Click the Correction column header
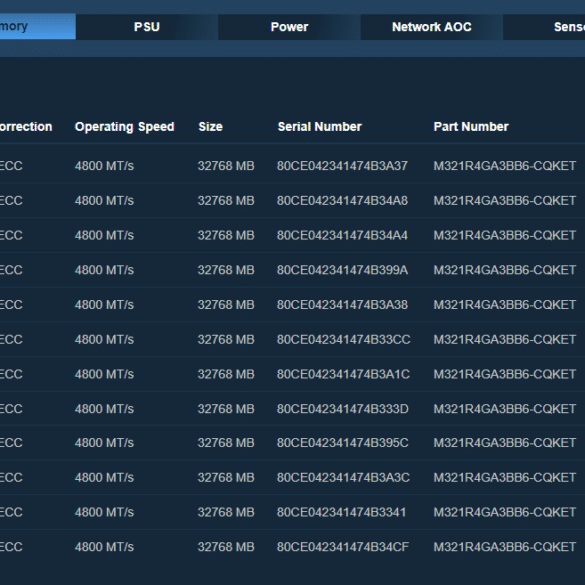Screen dimensions: 585x585 click(26, 127)
